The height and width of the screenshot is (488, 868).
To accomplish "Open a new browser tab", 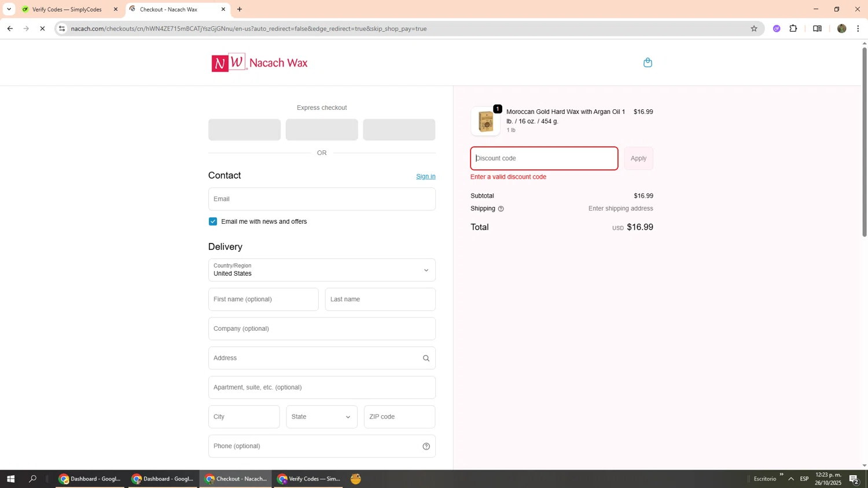I will click(x=240, y=9).
